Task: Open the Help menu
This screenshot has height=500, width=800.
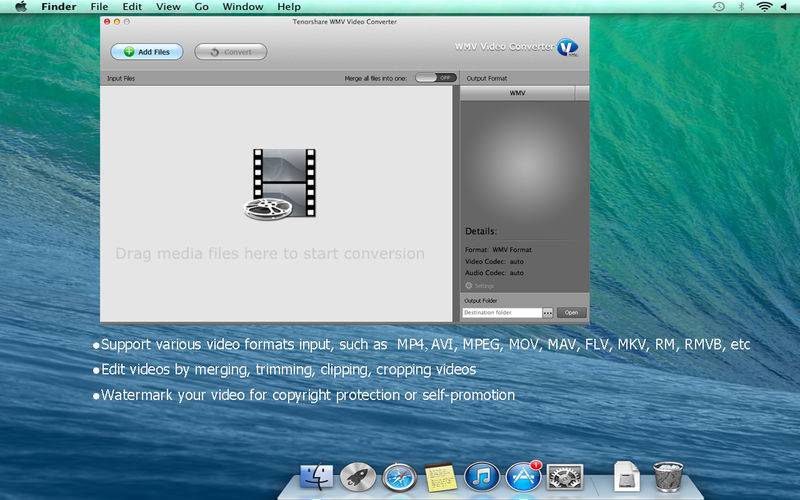Action: [289, 7]
